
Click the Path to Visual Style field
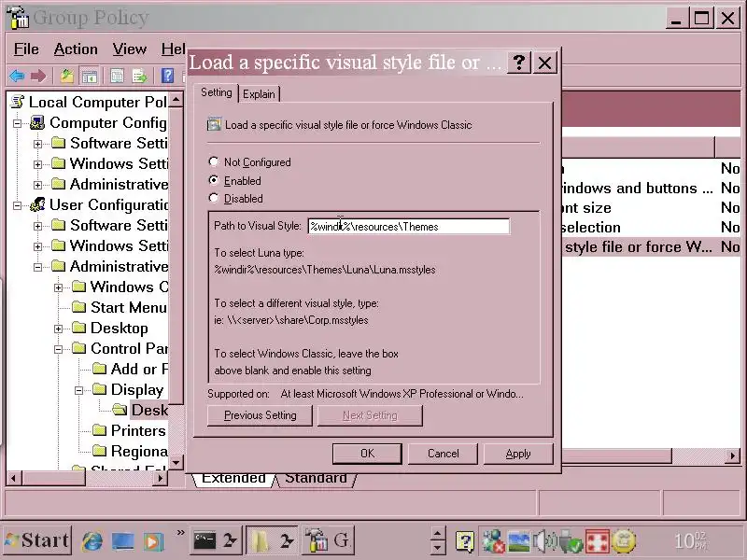point(409,226)
